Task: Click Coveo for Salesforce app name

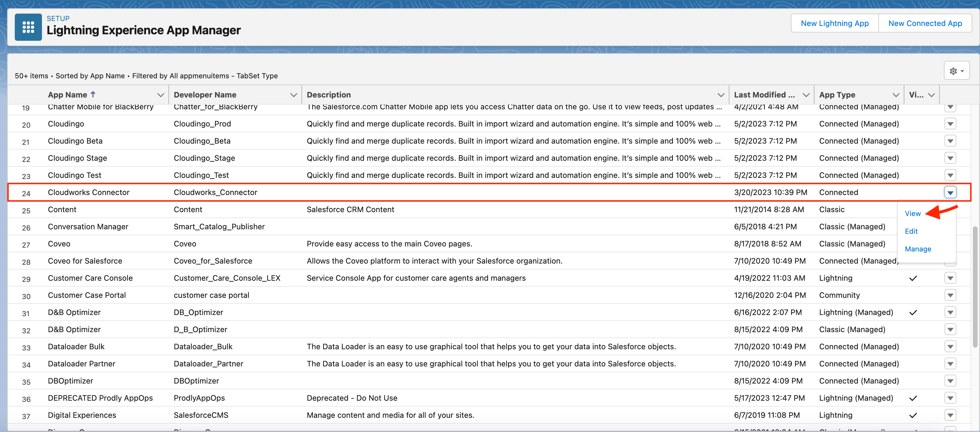Action: pos(85,261)
